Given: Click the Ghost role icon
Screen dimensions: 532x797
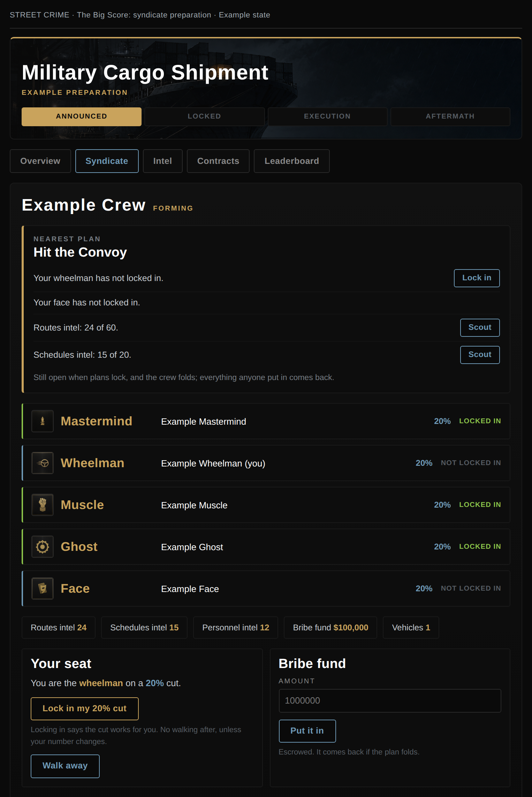Looking at the screenshot, I should (43, 547).
